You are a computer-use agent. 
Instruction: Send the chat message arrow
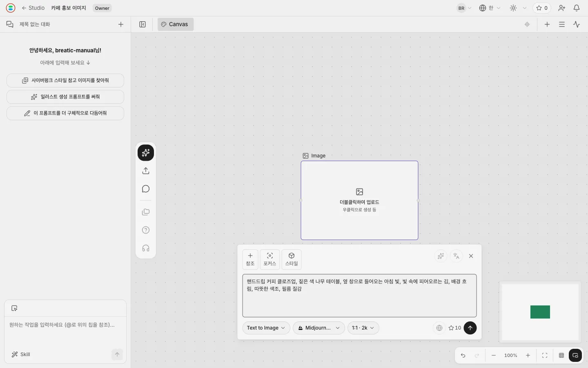click(x=117, y=355)
